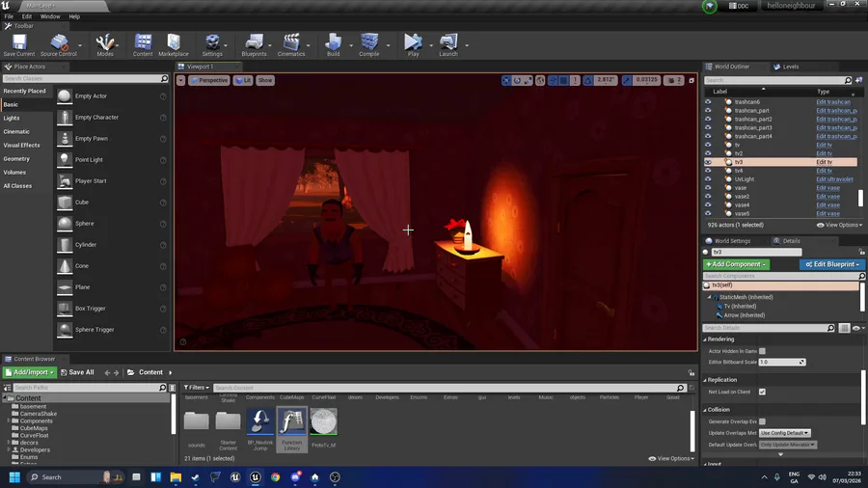Click the Add/Import button
The width and height of the screenshot is (868, 488).
[29, 372]
